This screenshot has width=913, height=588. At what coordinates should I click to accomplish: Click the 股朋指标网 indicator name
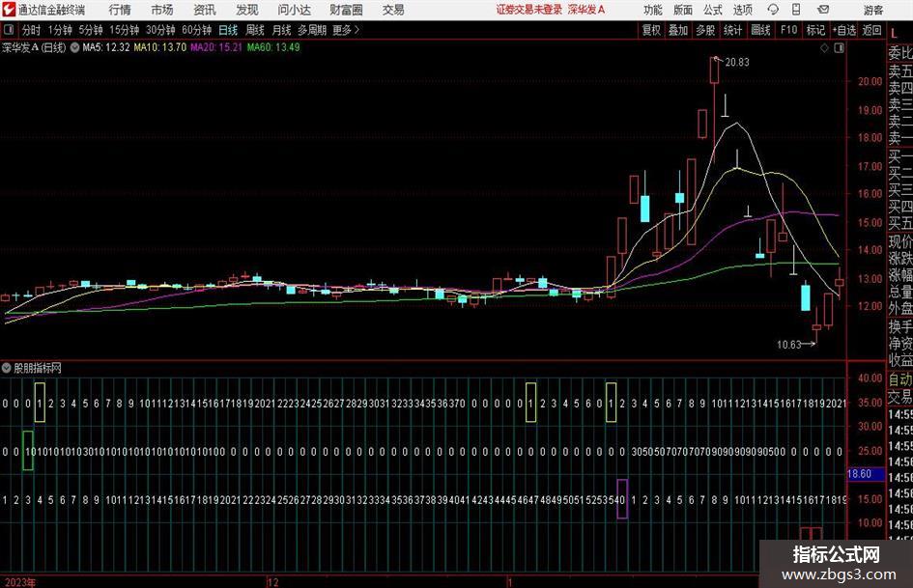coord(38,368)
